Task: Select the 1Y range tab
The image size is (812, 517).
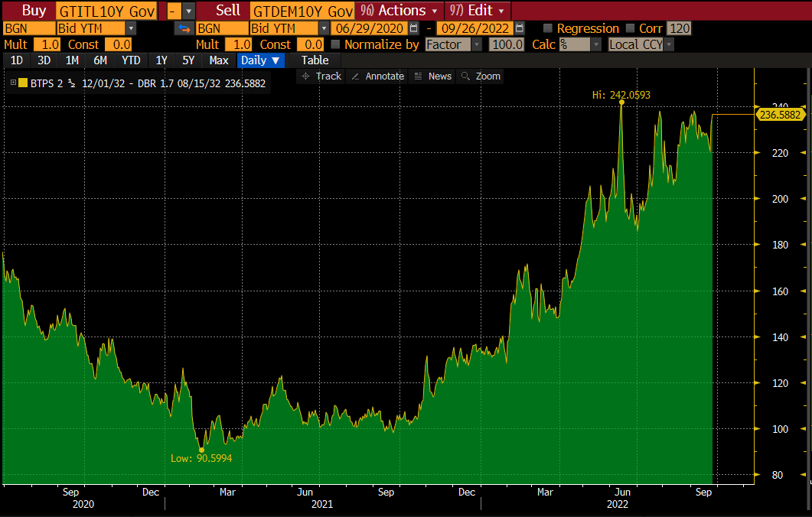Action: (161, 60)
